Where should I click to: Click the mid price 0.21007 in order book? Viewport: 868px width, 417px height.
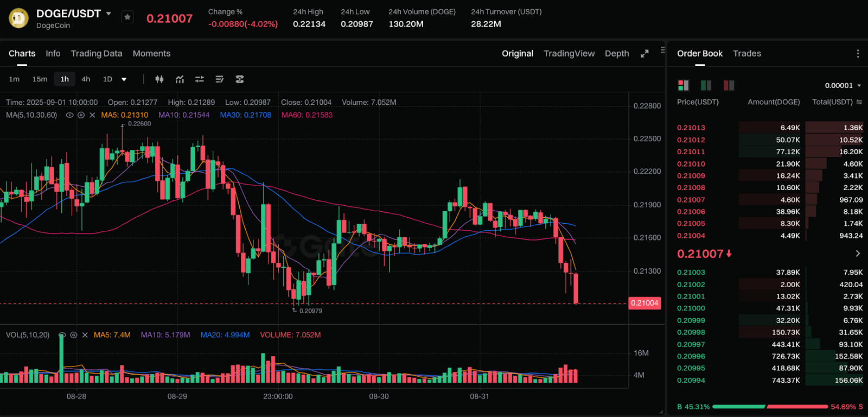(700, 254)
